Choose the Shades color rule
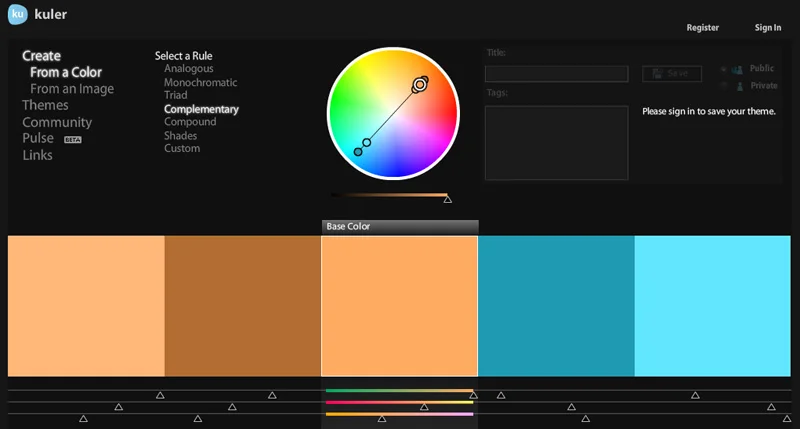The image size is (800, 429). 180,136
